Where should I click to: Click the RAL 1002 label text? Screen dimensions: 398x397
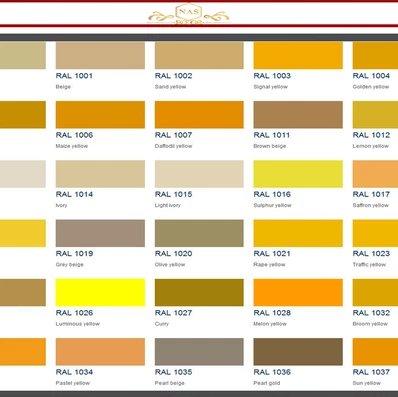point(173,76)
